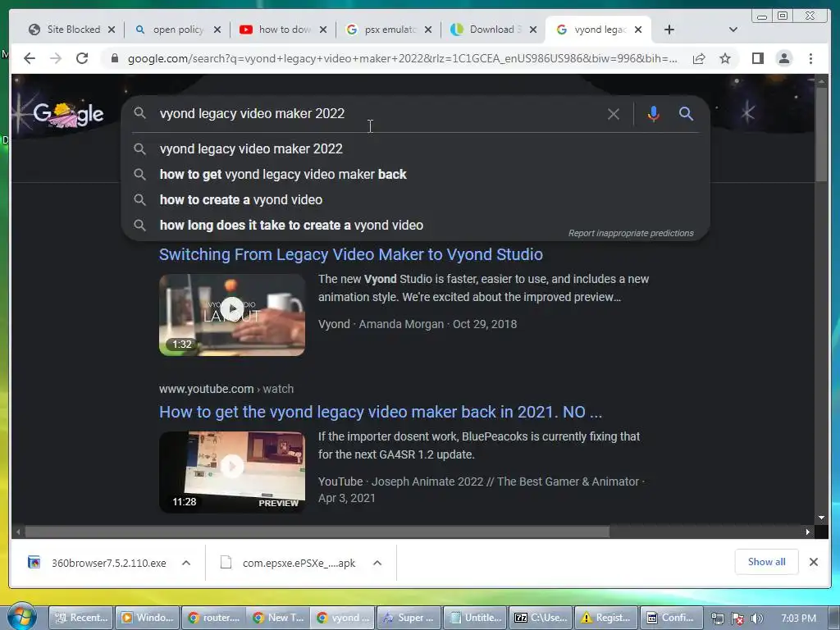840x630 pixels.
Task: Select suggestion how to get vyond legacy back
Action: click(x=415, y=174)
